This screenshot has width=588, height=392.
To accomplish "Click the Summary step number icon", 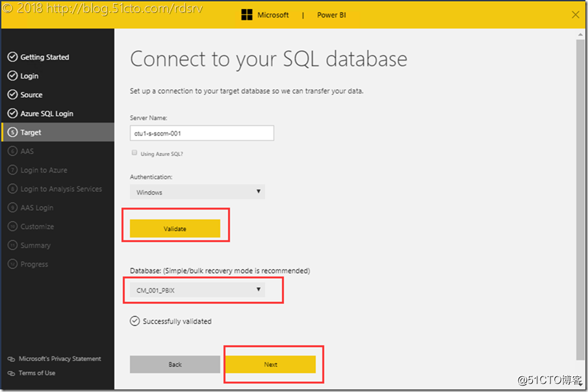I will (12, 245).
